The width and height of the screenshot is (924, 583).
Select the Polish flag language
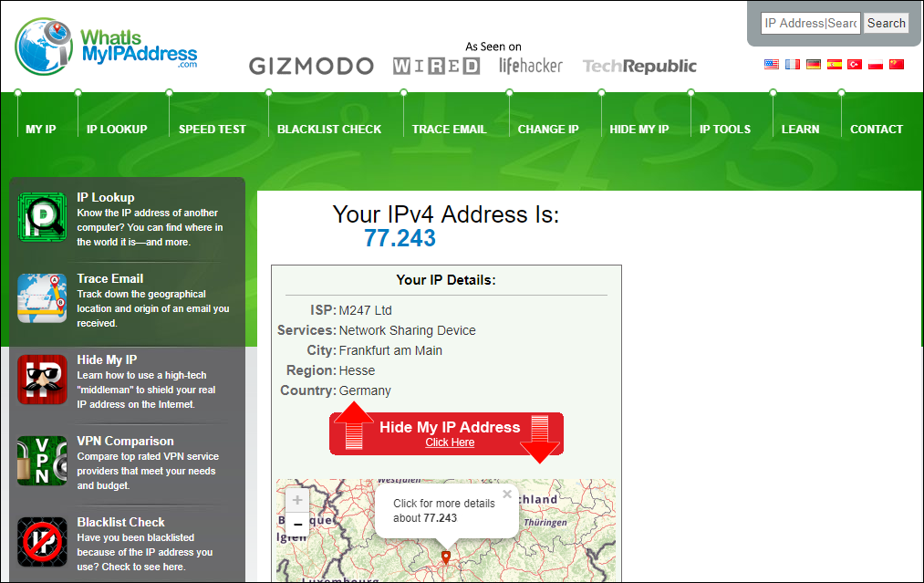click(x=876, y=64)
